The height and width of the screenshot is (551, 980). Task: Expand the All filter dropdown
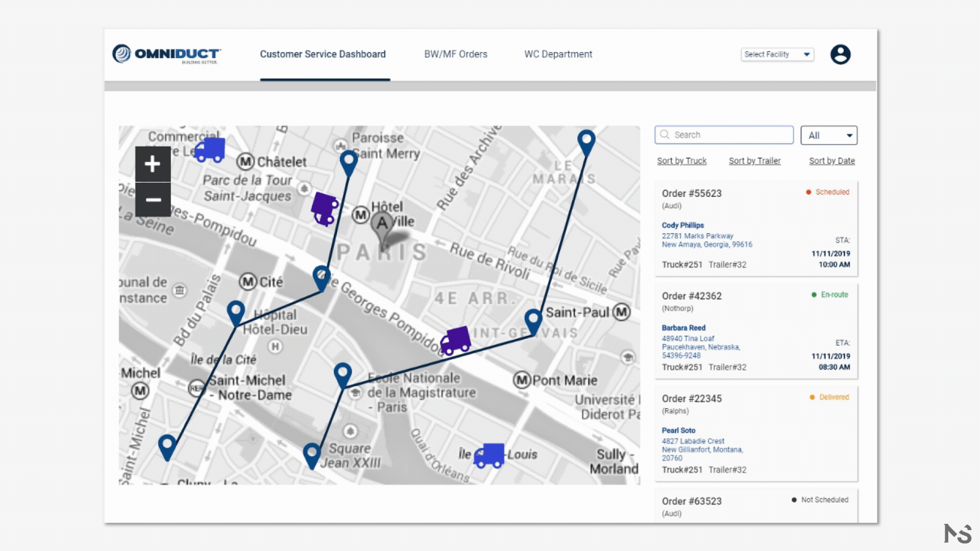828,135
